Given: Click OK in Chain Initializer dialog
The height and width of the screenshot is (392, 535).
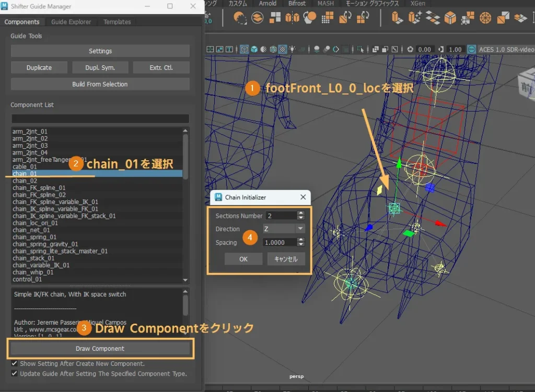Looking at the screenshot, I should coord(243,259).
